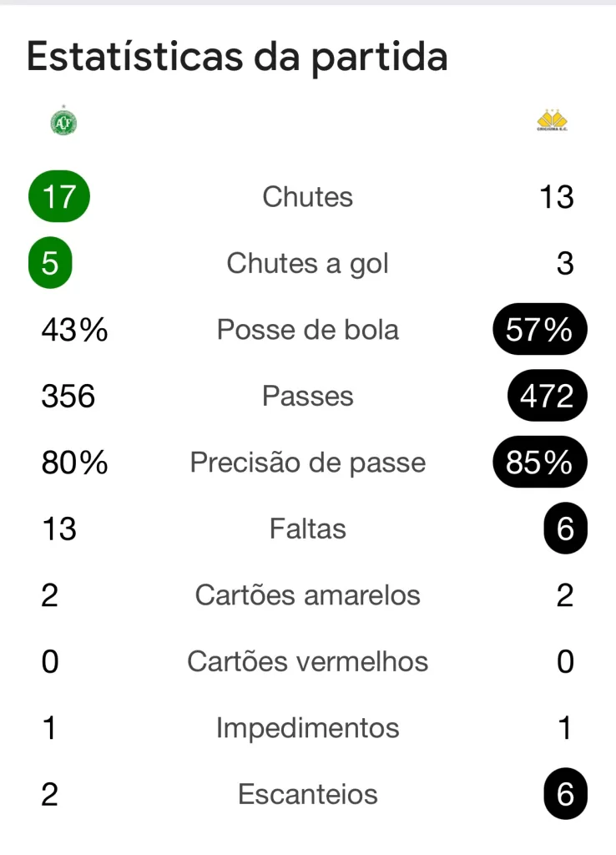Click the green Chapecoense team crest

tap(63, 120)
